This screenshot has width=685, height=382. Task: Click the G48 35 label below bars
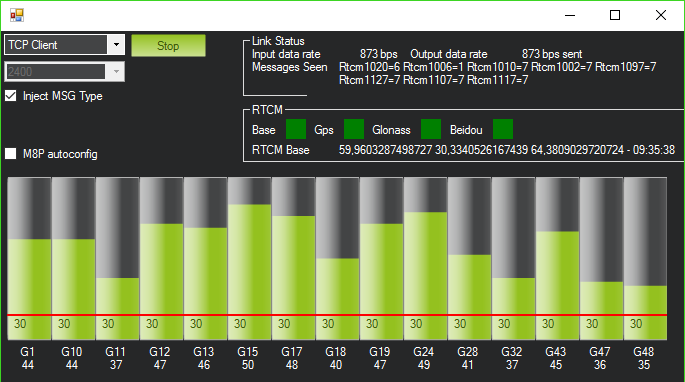coord(643,358)
